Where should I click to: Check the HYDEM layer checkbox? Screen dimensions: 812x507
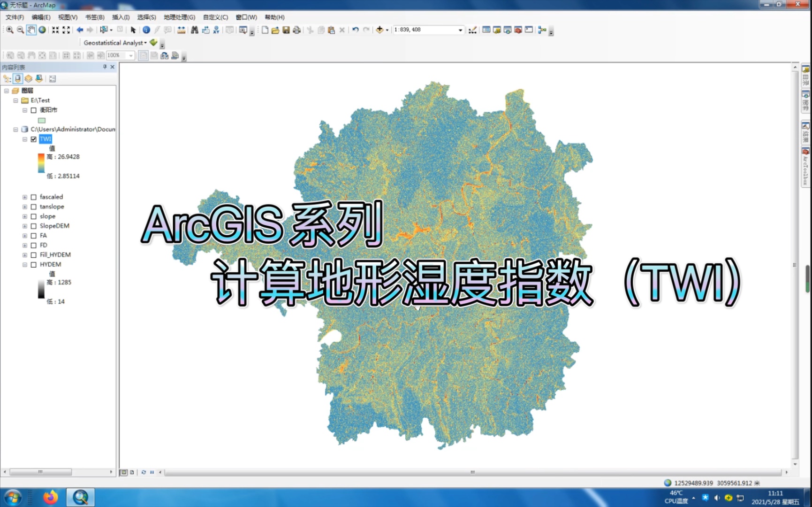[x=34, y=265]
